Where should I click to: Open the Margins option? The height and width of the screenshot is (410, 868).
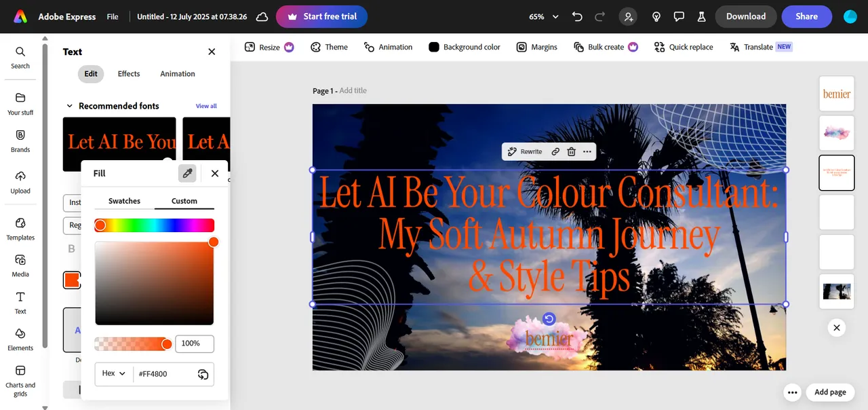pyautogui.click(x=536, y=47)
